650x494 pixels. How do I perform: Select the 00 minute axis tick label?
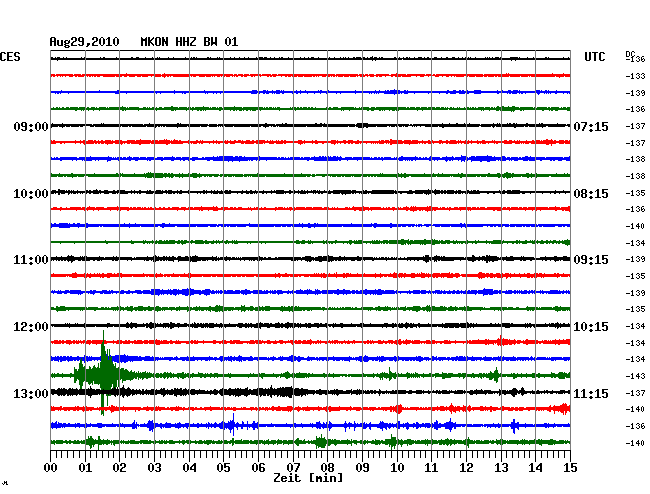click(51, 468)
